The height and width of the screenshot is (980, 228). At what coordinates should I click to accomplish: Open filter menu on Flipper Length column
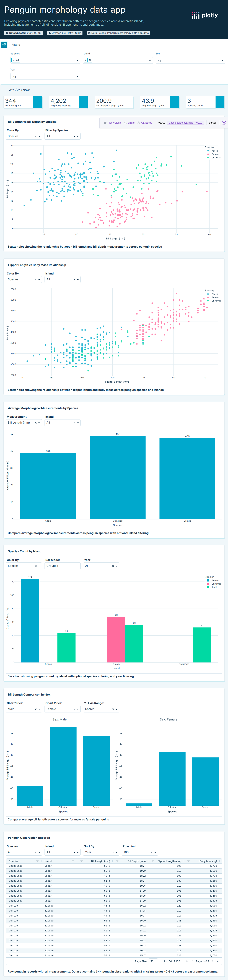coord(153,861)
